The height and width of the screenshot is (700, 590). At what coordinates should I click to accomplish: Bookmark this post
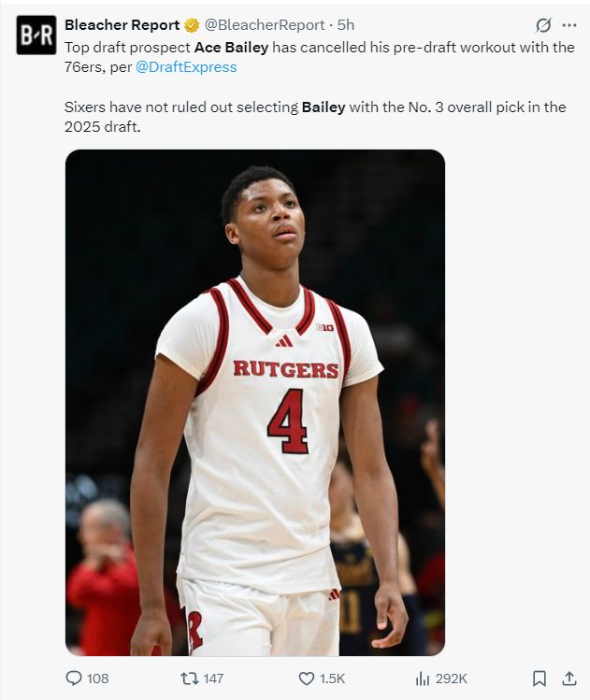click(x=540, y=679)
